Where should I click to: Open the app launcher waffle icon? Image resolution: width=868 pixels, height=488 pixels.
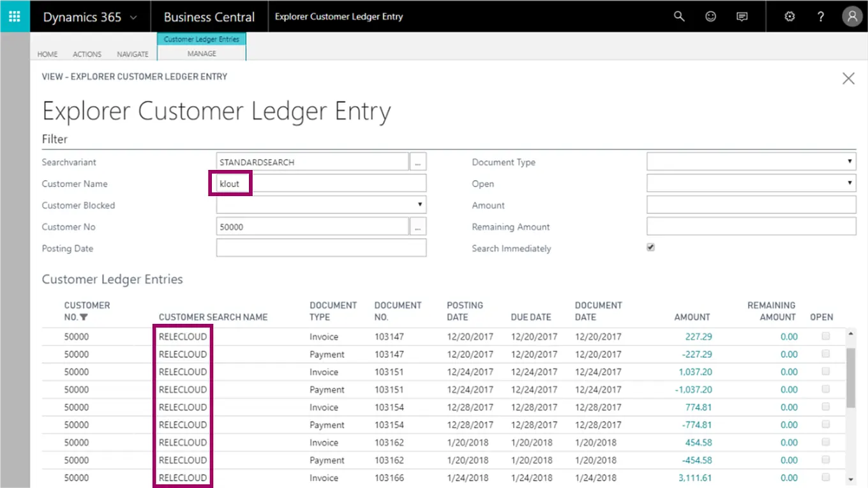[15, 17]
